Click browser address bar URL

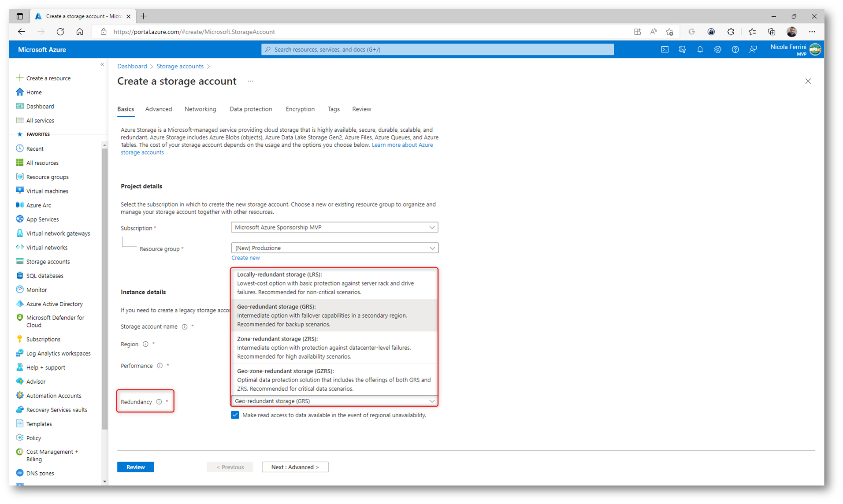pyautogui.click(x=194, y=32)
